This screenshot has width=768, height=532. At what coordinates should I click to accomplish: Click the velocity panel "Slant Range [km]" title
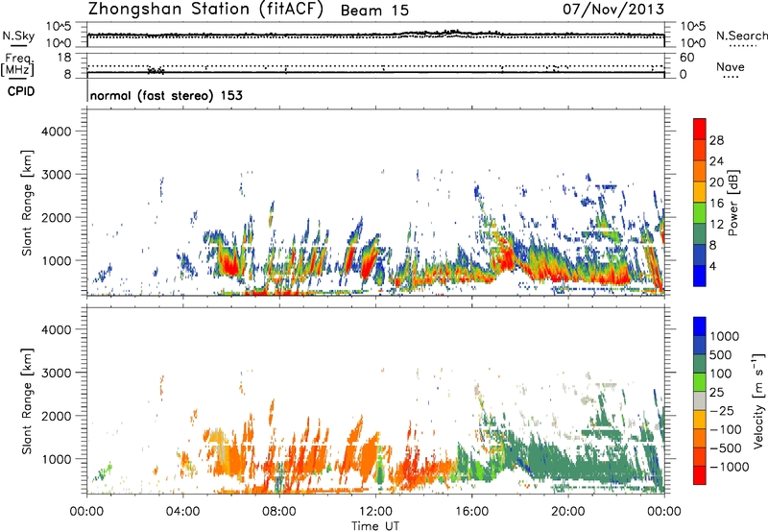tap(27, 400)
